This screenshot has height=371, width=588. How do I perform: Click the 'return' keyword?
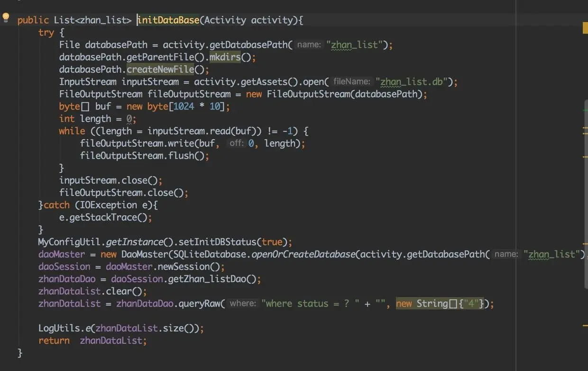pos(54,340)
